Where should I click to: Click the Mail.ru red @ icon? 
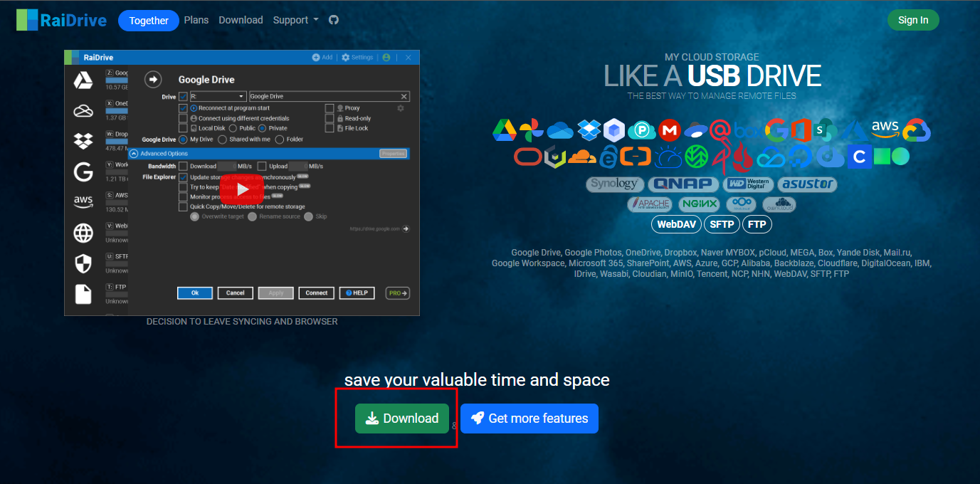pos(720,130)
